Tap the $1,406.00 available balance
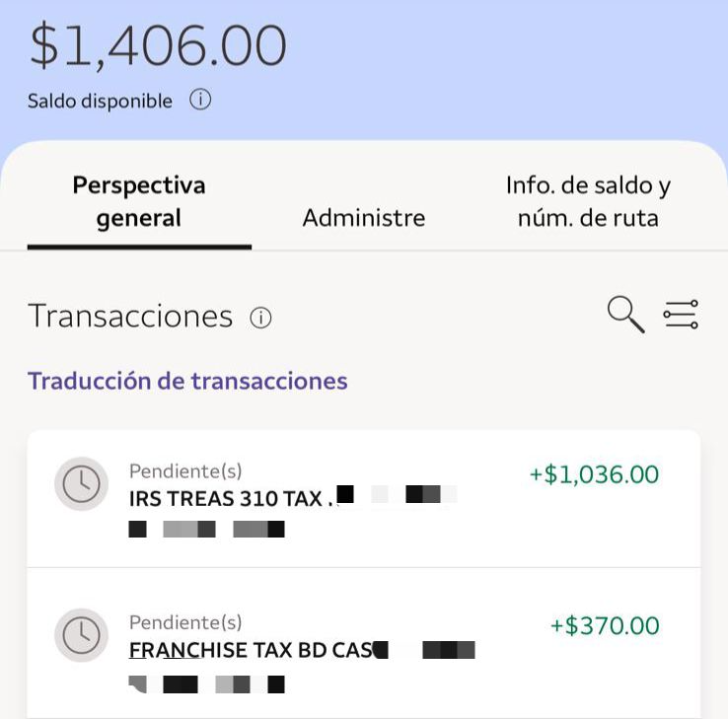Viewport: 728px width, 719px height. point(158,45)
